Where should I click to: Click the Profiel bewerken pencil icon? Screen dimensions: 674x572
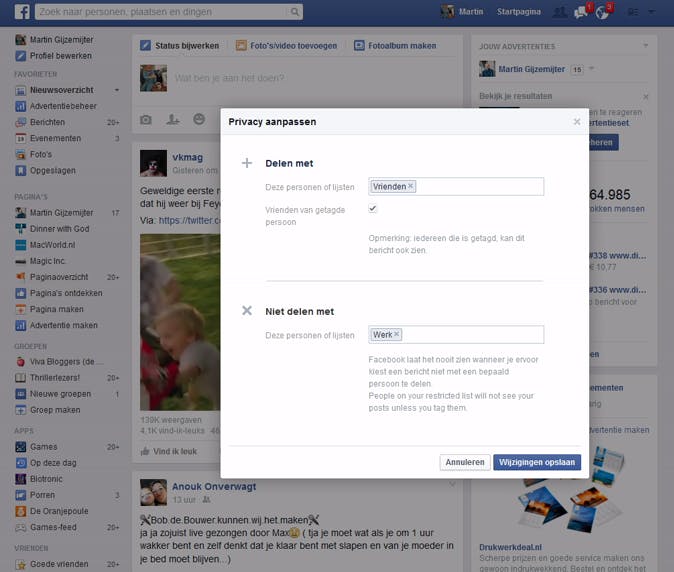[20, 56]
